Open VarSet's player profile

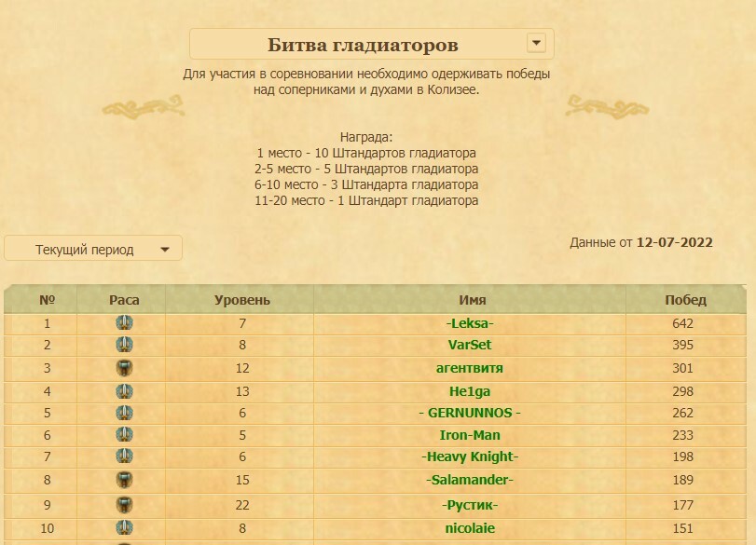[x=470, y=345]
